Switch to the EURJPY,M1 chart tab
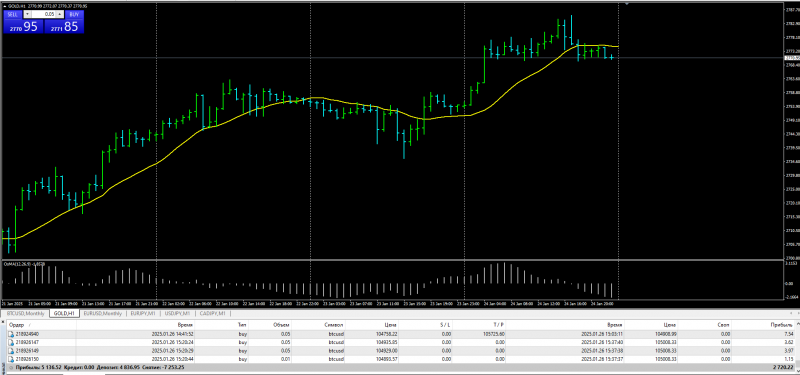Screen dimensions: 800x375 (143, 313)
